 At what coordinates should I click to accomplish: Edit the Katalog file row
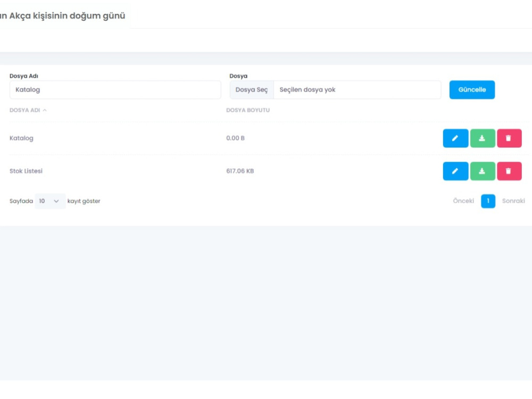point(455,138)
